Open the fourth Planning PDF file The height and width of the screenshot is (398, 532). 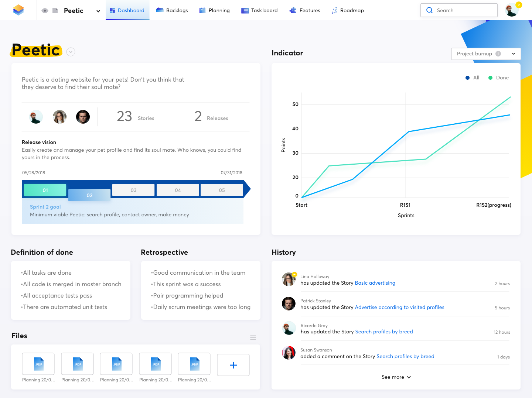point(156,364)
